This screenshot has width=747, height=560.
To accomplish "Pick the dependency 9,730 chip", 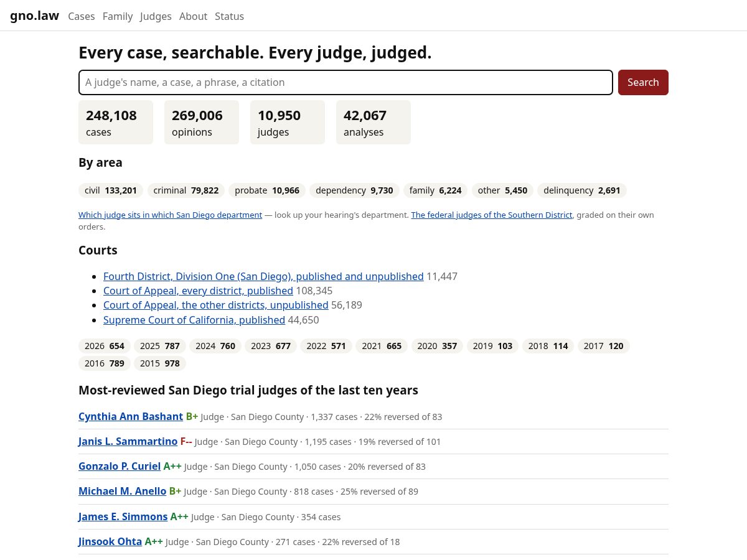I will [x=354, y=190].
